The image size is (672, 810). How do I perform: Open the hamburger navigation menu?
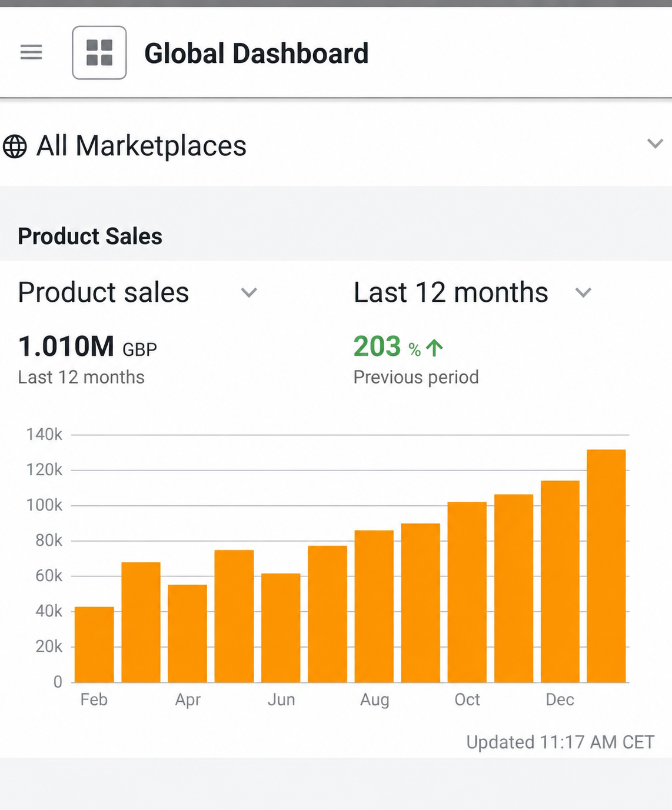pyautogui.click(x=31, y=52)
